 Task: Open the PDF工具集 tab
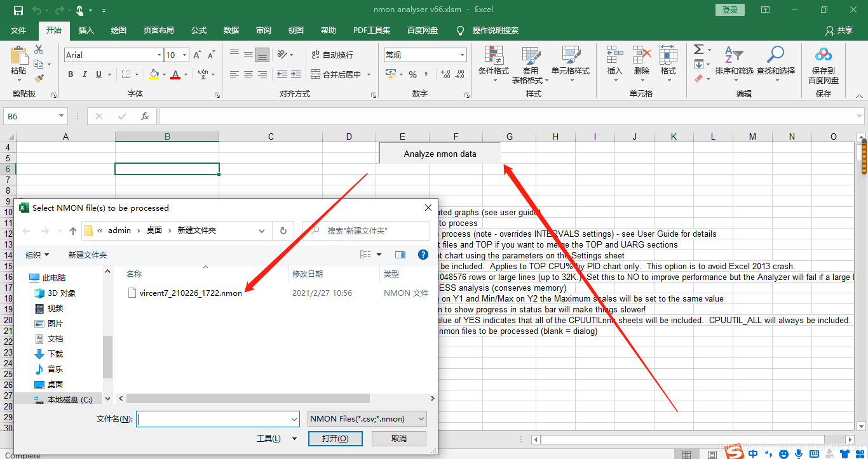tap(372, 30)
